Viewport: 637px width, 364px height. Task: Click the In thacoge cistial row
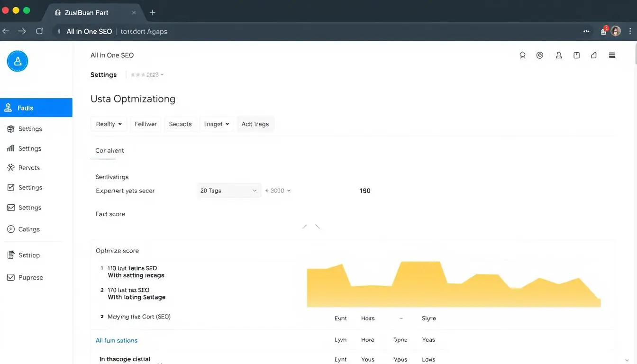[x=125, y=359]
